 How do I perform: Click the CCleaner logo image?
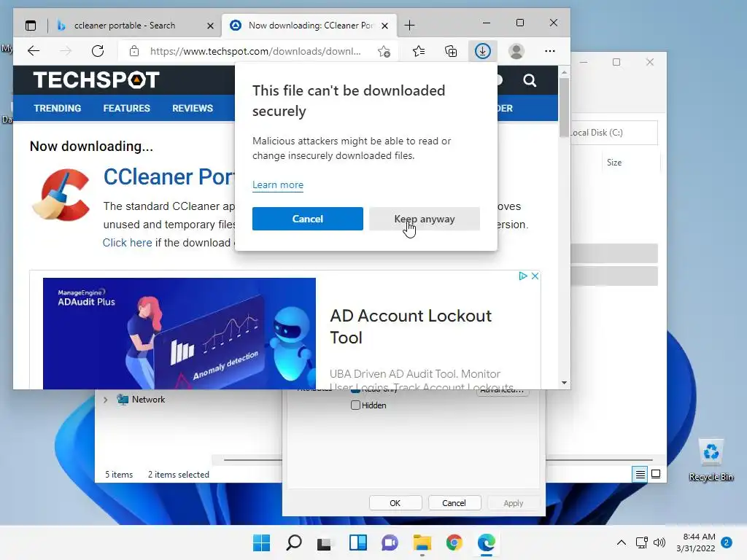pos(61,194)
